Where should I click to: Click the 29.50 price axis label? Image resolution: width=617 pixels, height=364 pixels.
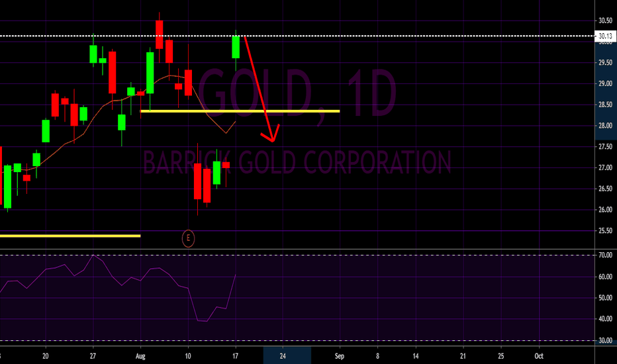pyautogui.click(x=605, y=63)
